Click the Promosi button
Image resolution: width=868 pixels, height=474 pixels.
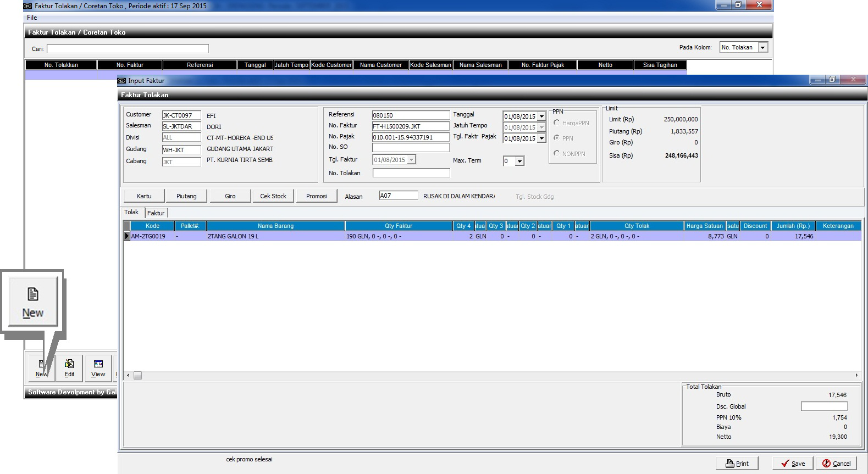click(x=317, y=196)
